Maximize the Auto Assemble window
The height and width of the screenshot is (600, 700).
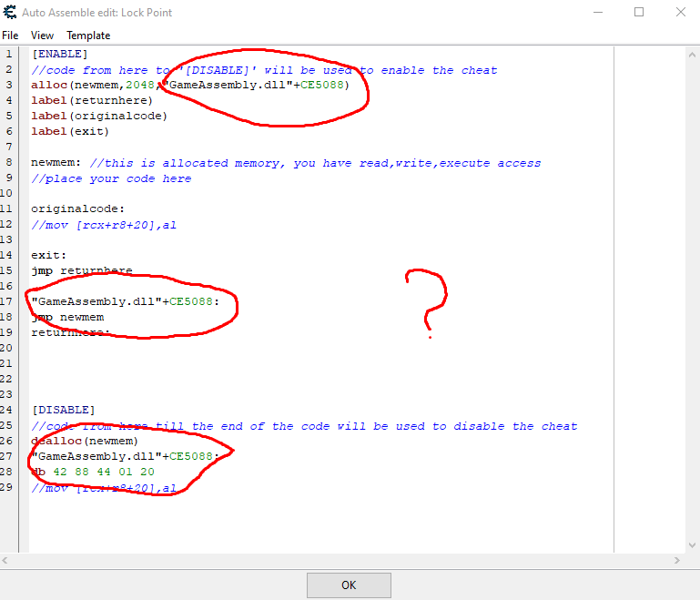click(639, 13)
